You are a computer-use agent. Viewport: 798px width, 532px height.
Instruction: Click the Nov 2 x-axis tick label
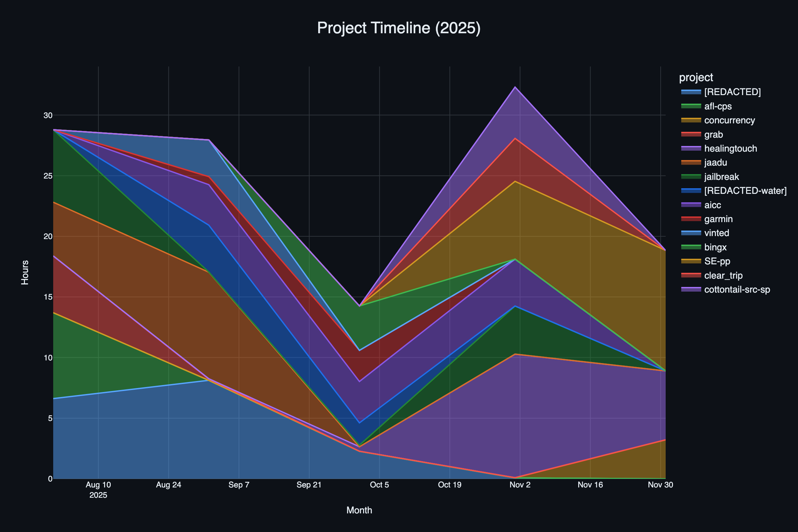[x=520, y=485]
